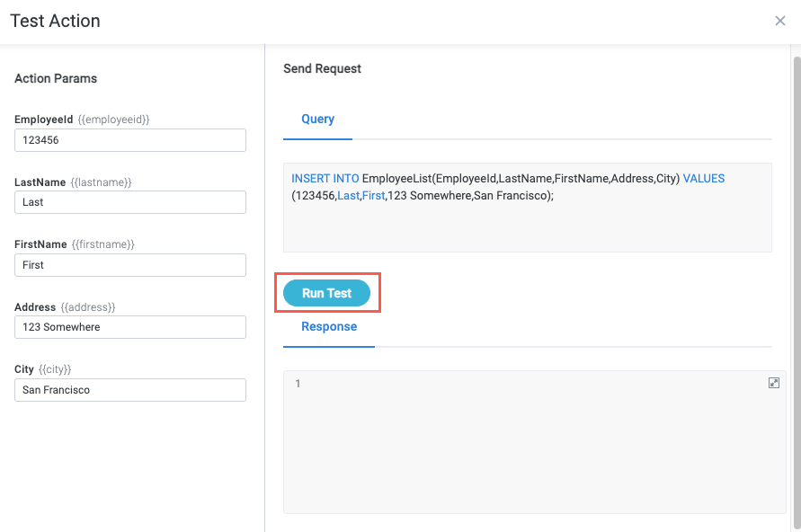Click the Send Request heading
Image resolution: width=801 pixels, height=532 pixels.
[x=322, y=68]
